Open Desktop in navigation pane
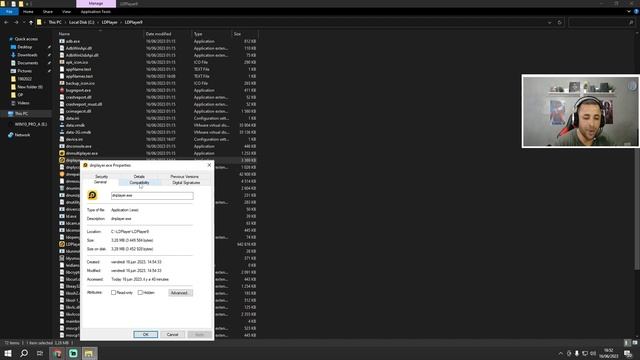 pyautogui.click(x=24, y=47)
